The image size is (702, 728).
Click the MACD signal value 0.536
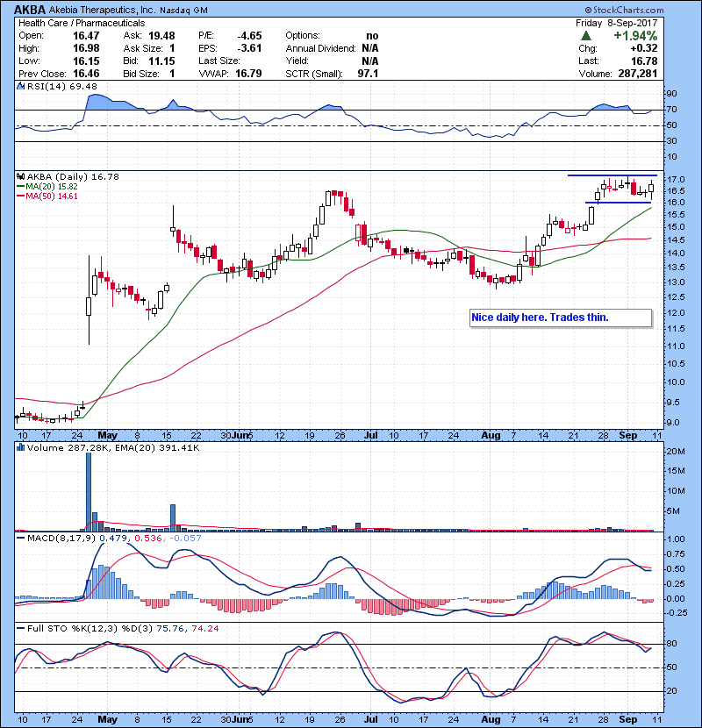148,539
